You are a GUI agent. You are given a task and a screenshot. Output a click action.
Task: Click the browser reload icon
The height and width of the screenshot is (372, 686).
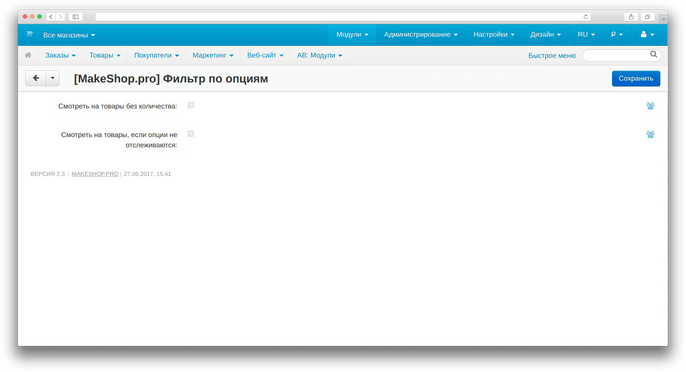(x=585, y=17)
